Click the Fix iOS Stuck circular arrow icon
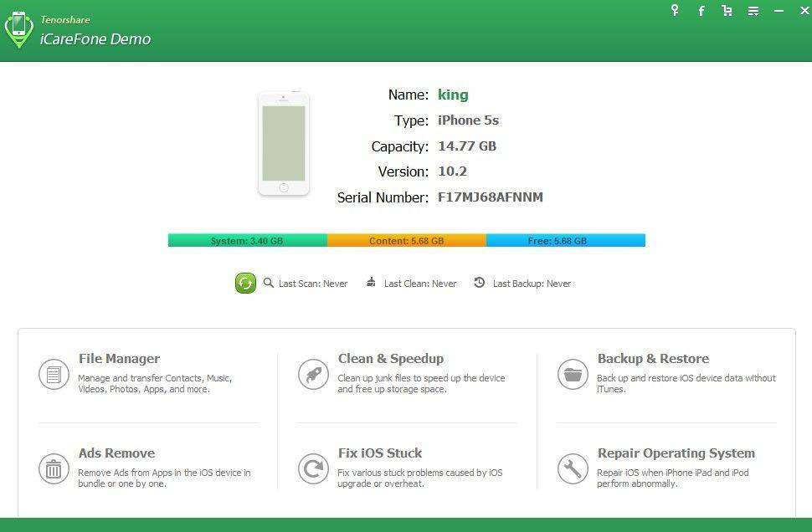 pyautogui.click(x=313, y=469)
